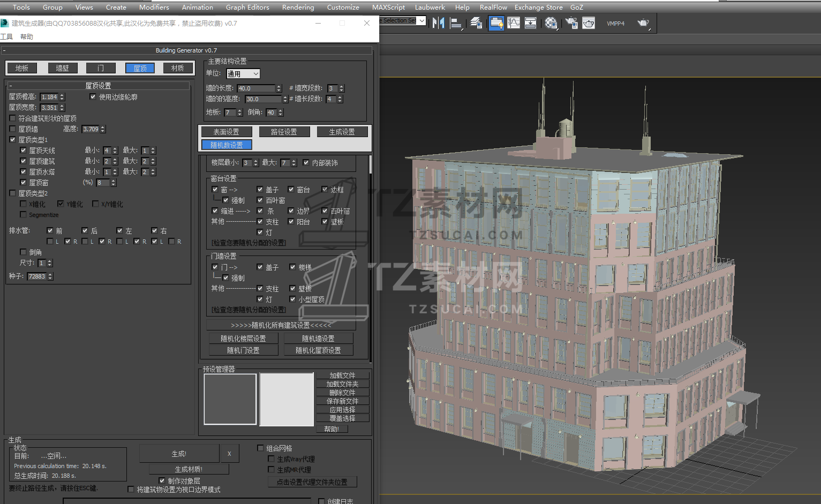Open the Material Editor icon
The width and height of the screenshot is (821, 504).
[x=551, y=23]
